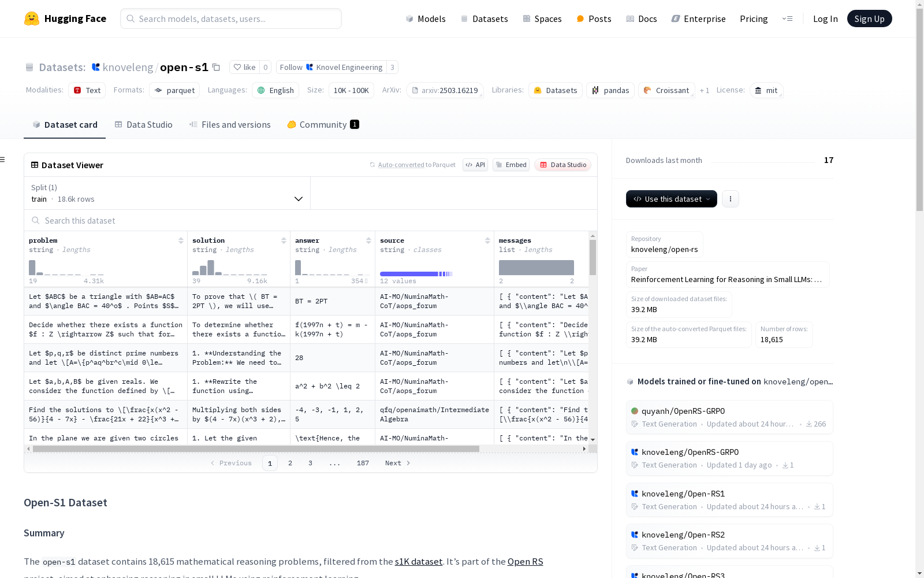Image resolution: width=924 pixels, height=578 pixels.
Task: Click the table's vertical scrollbar
Action: 593,257
